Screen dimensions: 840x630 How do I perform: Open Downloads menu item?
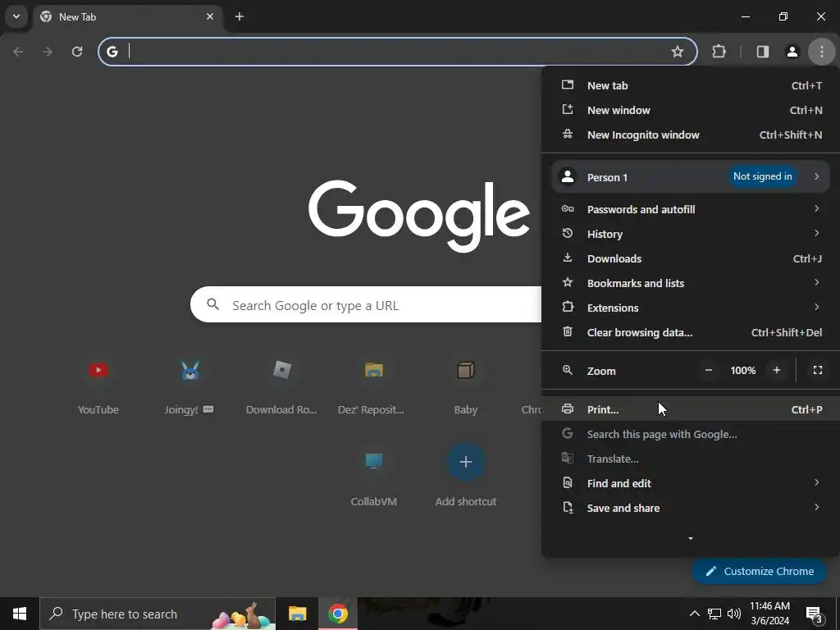691,258
